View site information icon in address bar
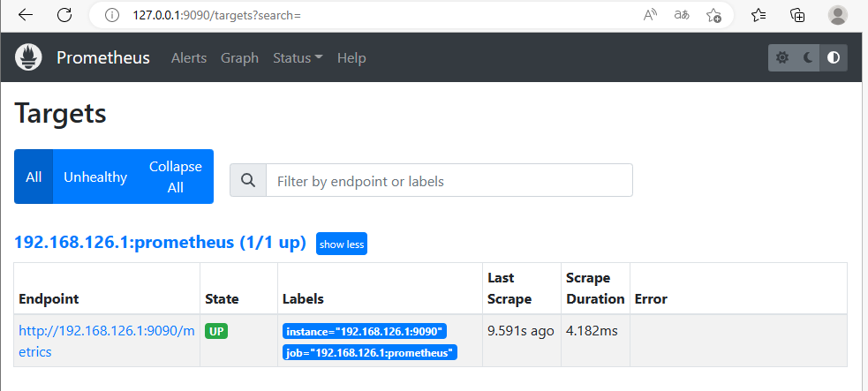This screenshot has height=391, width=868. (112, 15)
